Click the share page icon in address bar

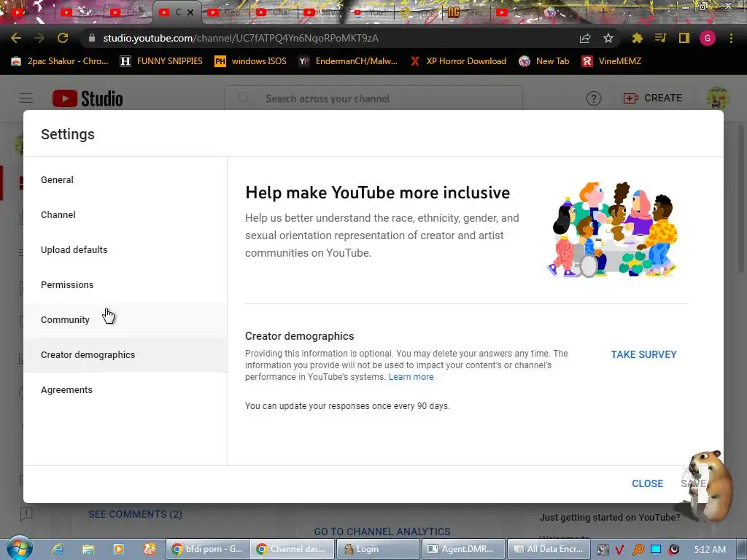(x=585, y=38)
